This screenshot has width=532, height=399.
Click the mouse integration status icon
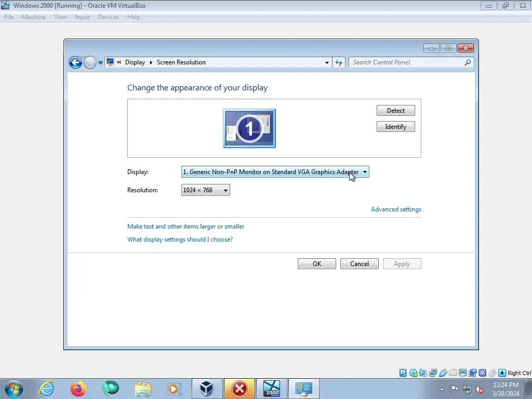click(x=492, y=373)
